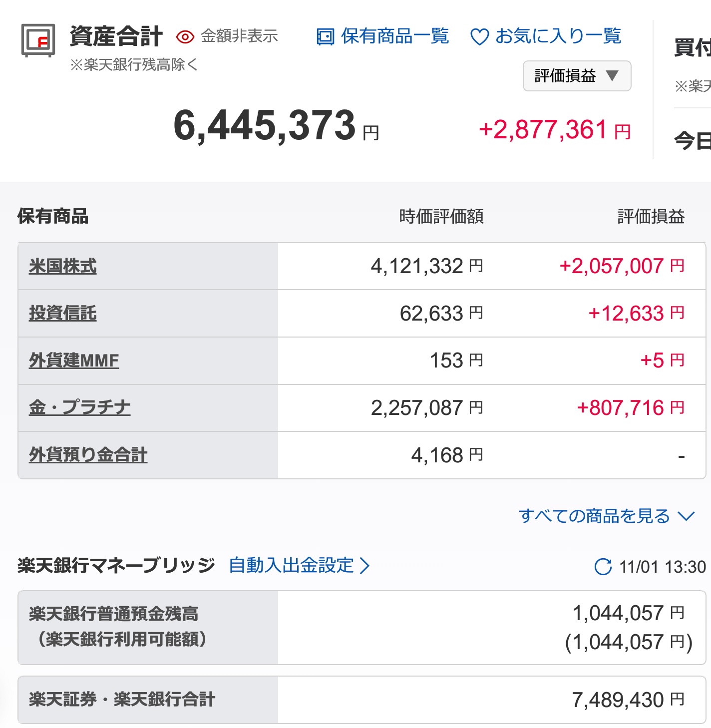This screenshot has height=728, width=711.
Task: Click the chevron beside すべての商品を見る
Action: click(x=687, y=516)
